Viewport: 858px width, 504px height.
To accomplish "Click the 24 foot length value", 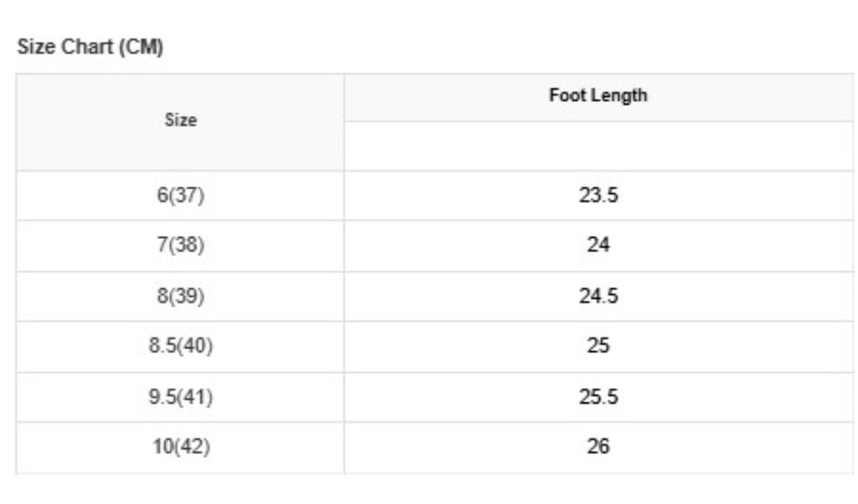I will 598,246.
